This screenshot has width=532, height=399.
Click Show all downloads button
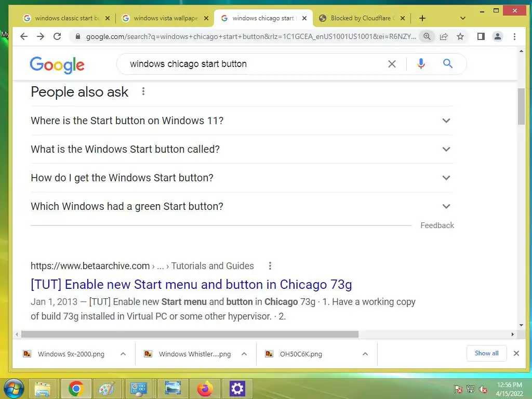[x=486, y=353]
